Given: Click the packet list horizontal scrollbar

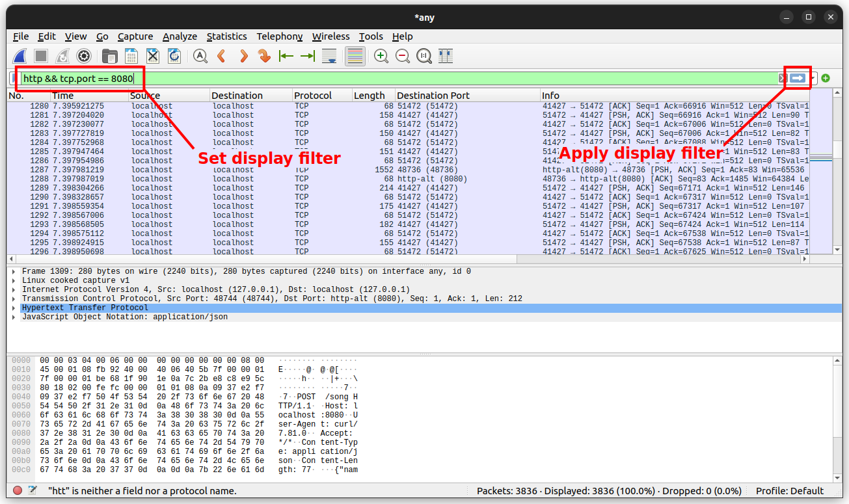Looking at the screenshot, I should pos(260,258).
